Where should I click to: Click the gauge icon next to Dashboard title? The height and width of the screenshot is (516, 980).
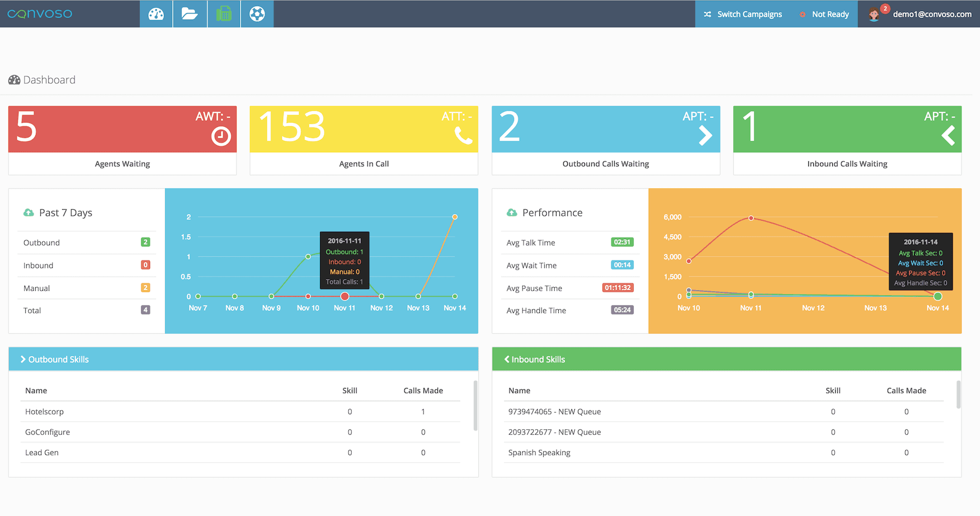[x=14, y=80]
